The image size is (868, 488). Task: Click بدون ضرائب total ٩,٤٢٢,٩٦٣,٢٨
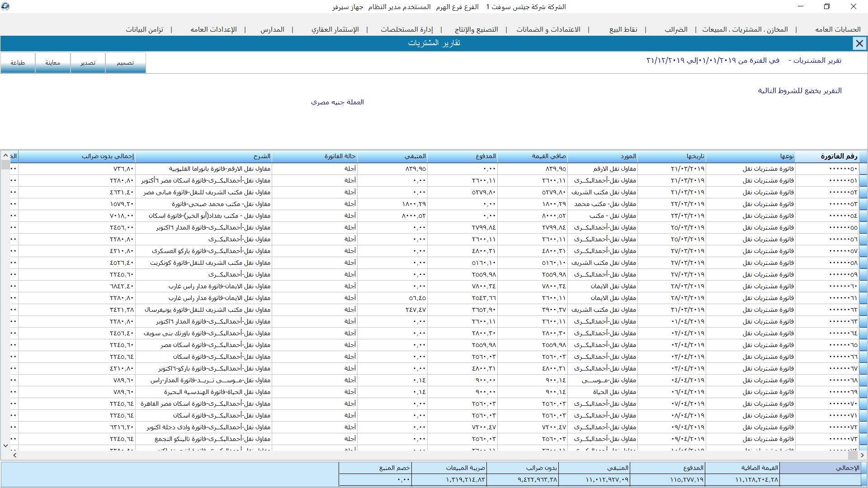pos(522,479)
